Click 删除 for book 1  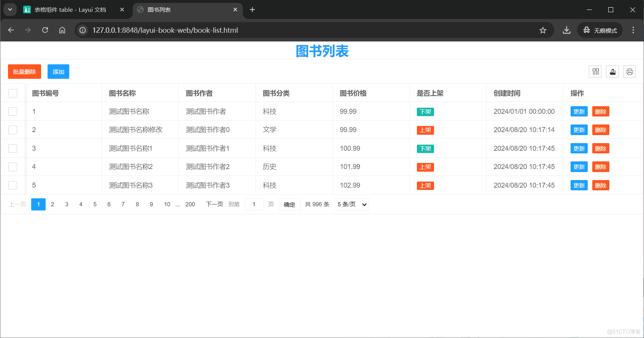[601, 112]
